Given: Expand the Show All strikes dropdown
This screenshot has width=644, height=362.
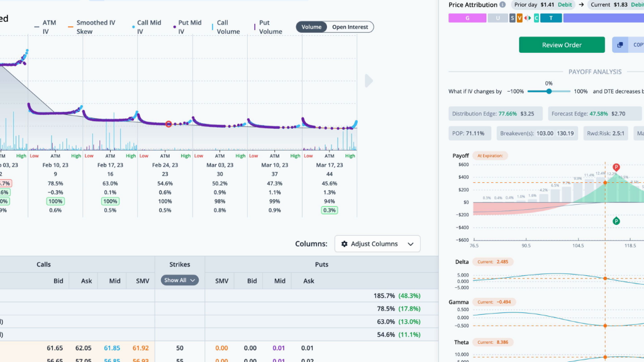Looking at the screenshot, I should coord(179,280).
